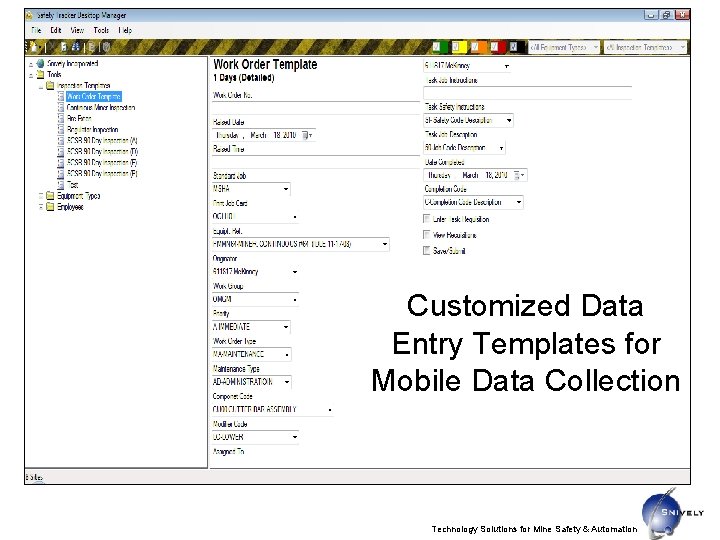Screen dimensions: 720x540
Task: Click the New item toolbar icon
Action: (x=34, y=47)
